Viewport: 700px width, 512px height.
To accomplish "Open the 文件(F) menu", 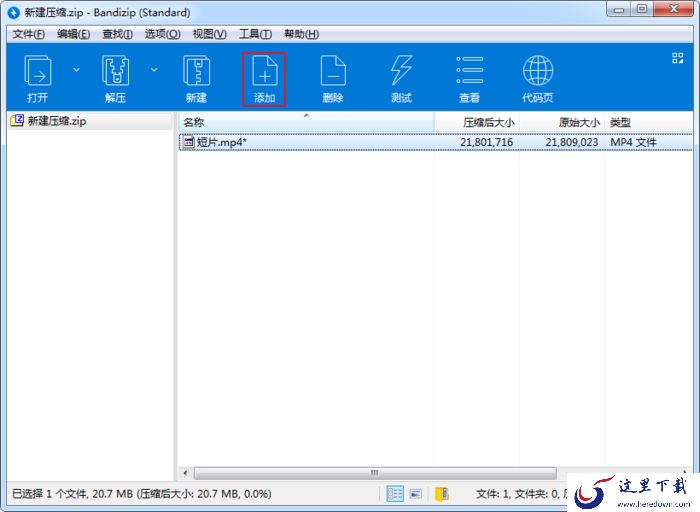I will click(28, 34).
